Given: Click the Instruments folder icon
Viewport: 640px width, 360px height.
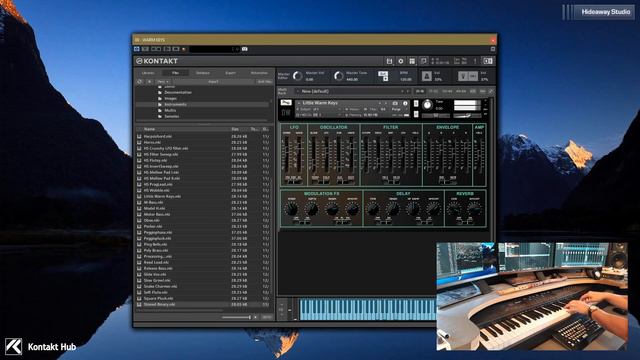Looking at the screenshot, I should pyautogui.click(x=160, y=104).
